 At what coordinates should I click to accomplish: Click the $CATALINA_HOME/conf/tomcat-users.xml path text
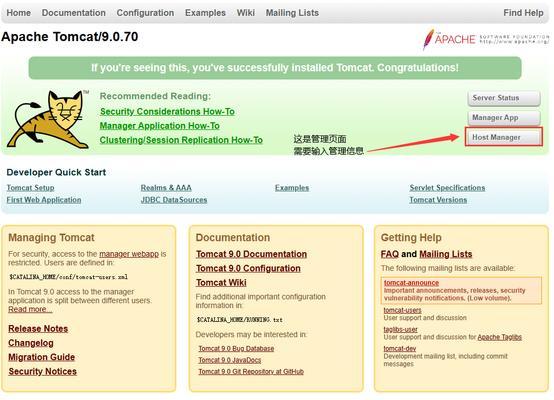click(69, 277)
